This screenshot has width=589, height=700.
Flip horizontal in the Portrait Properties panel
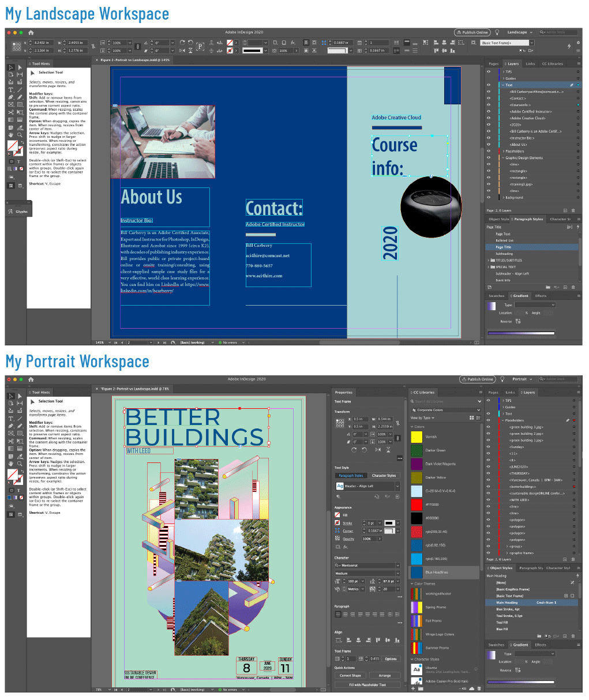click(x=377, y=449)
